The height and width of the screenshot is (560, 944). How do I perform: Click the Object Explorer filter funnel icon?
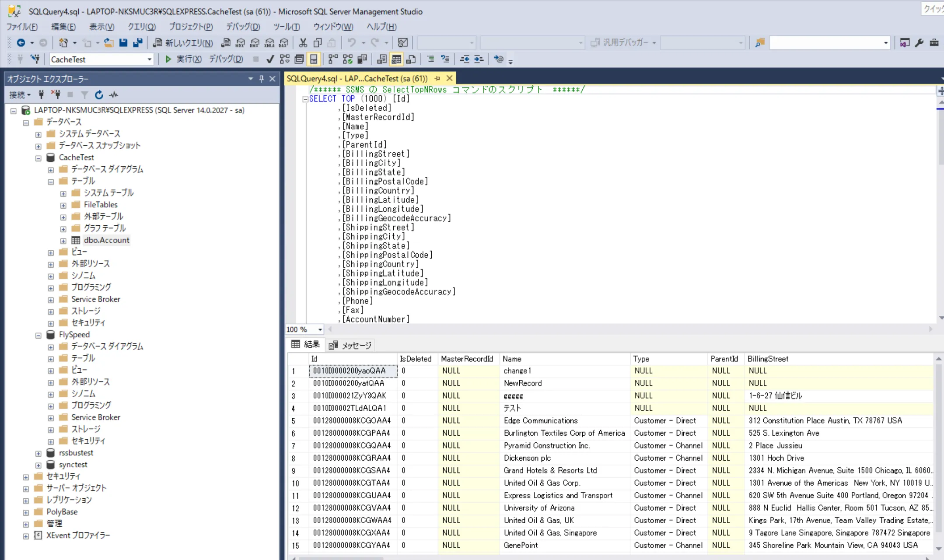click(84, 94)
